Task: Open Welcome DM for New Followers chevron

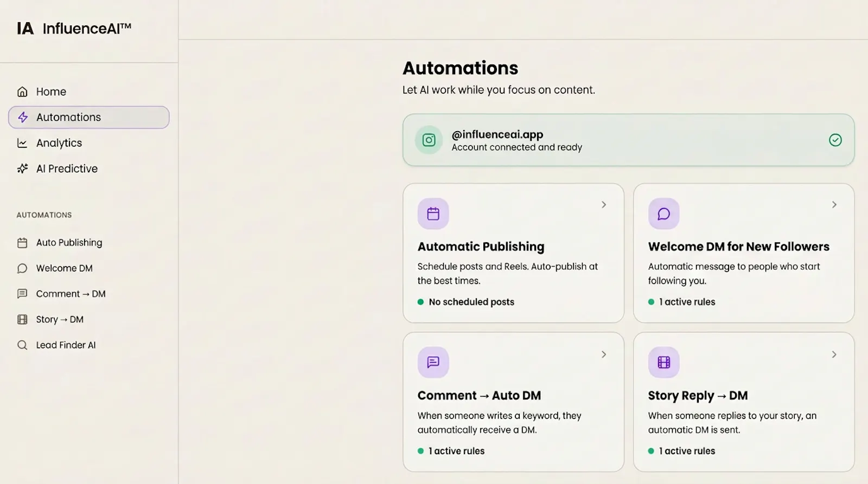Action: (834, 204)
